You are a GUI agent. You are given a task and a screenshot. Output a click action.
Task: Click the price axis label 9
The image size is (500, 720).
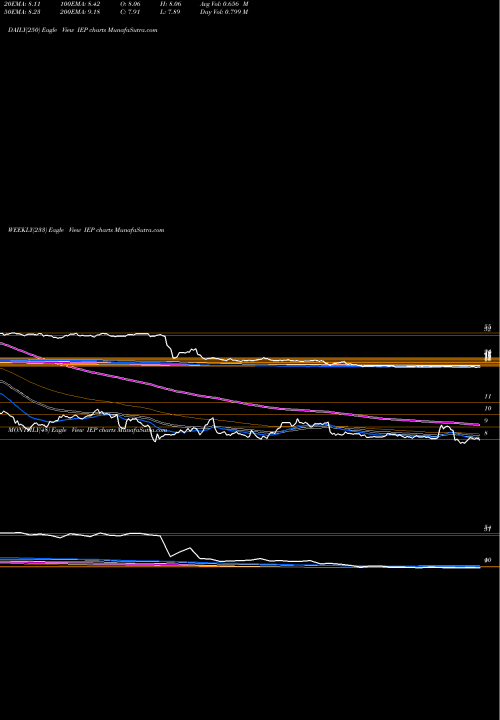point(486,421)
